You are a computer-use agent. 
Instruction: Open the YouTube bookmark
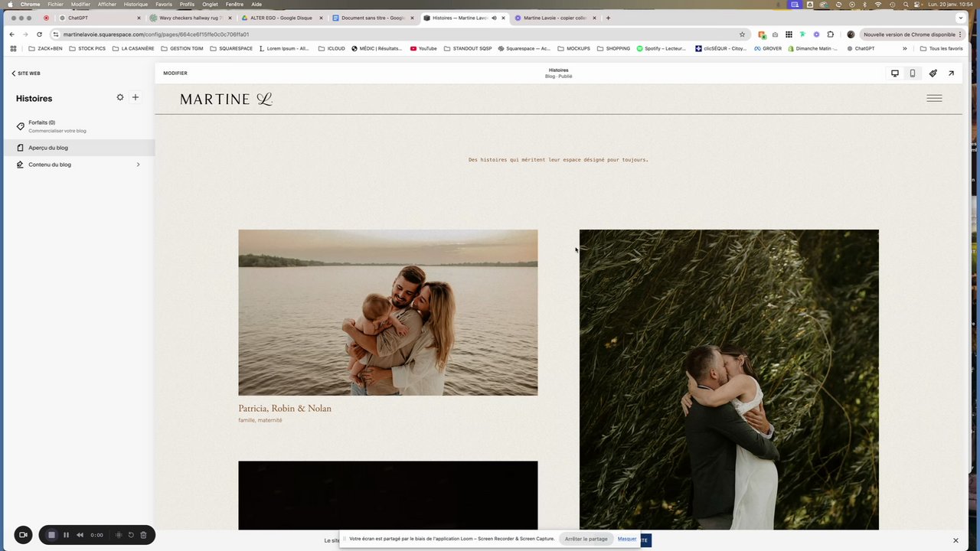click(x=423, y=48)
